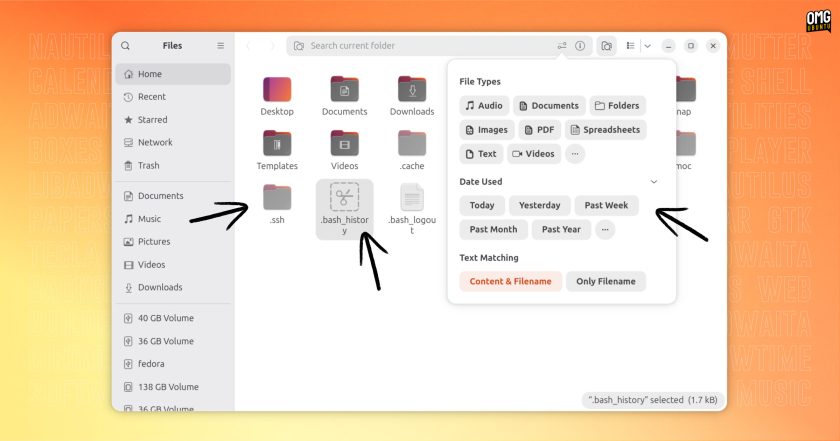Show more file types ellipsis button

[x=575, y=154]
